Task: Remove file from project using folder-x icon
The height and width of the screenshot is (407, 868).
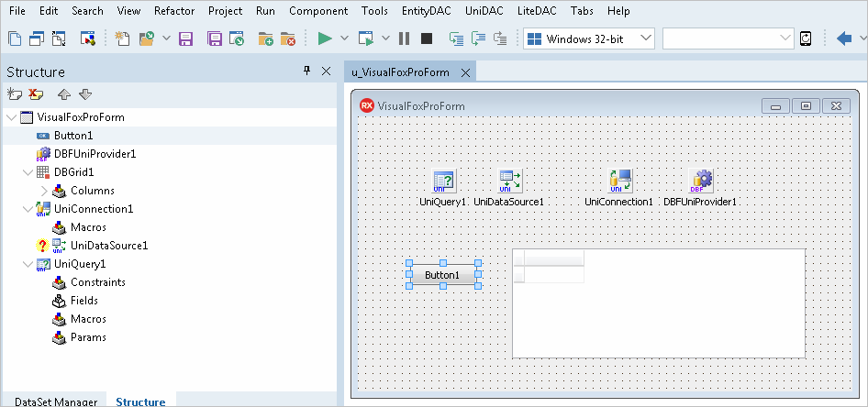Action: pos(288,38)
